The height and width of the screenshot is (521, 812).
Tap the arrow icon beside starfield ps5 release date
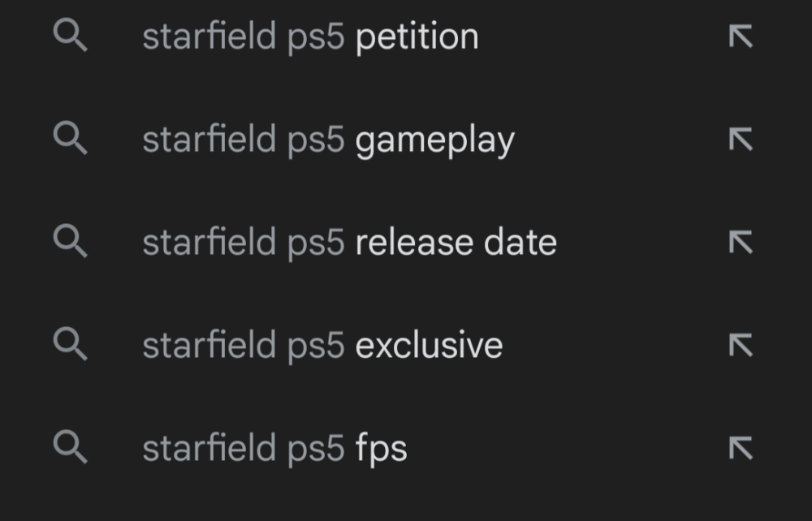(x=741, y=240)
